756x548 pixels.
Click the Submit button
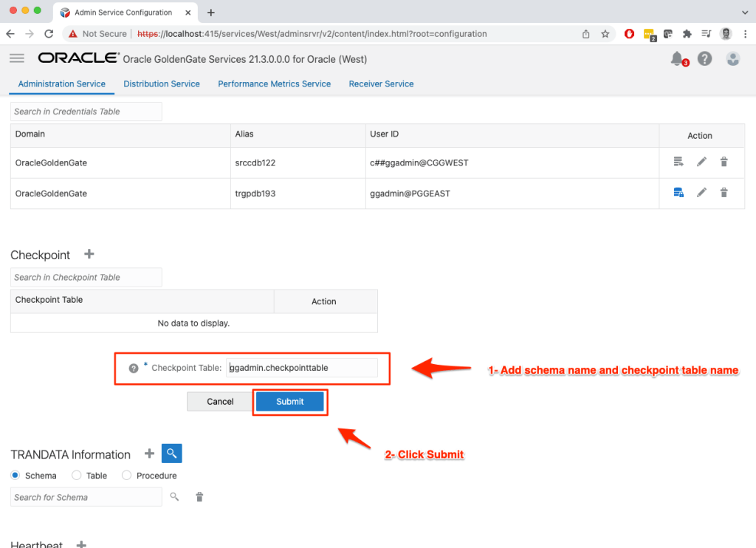click(x=289, y=402)
